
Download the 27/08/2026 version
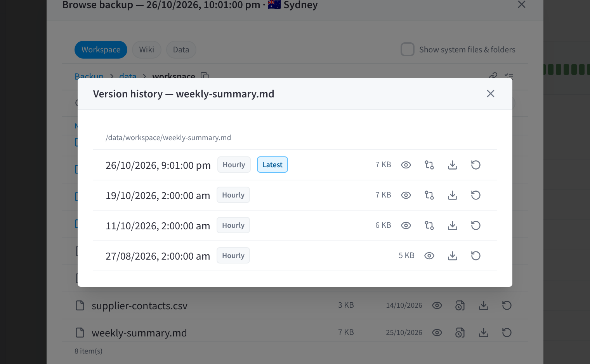click(x=453, y=256)
